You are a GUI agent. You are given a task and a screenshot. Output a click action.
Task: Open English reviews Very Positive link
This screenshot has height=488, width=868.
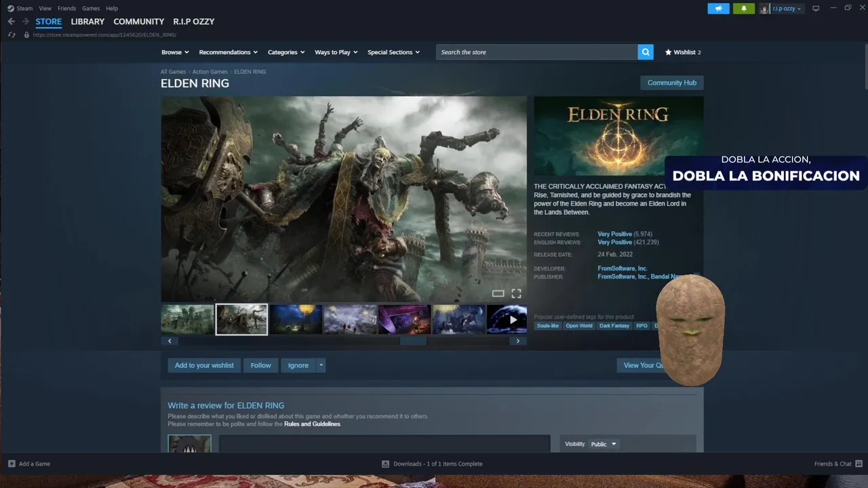coord(614,243)
